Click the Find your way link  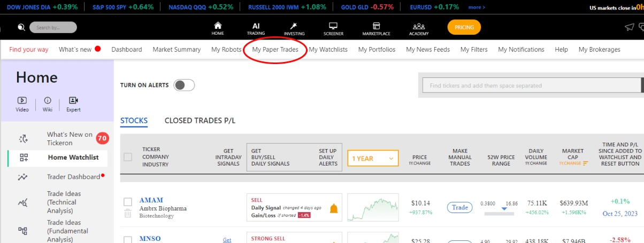[x=29, y=49]
